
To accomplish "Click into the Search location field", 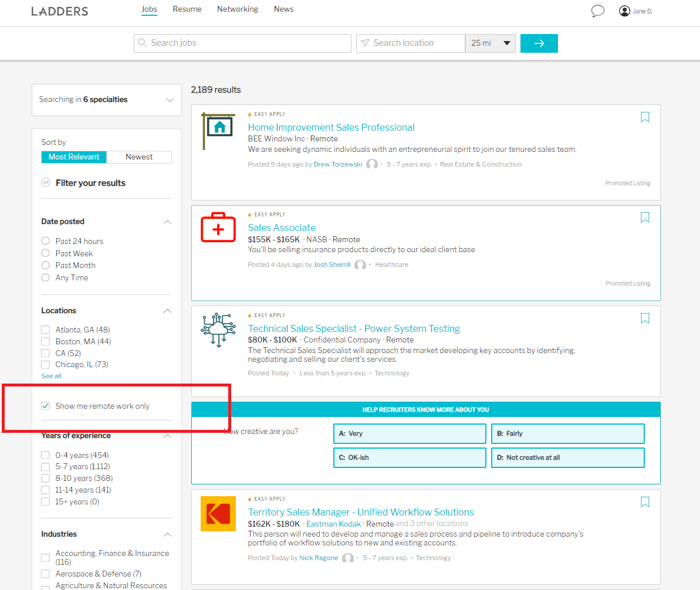I will (x=411, y=43).
